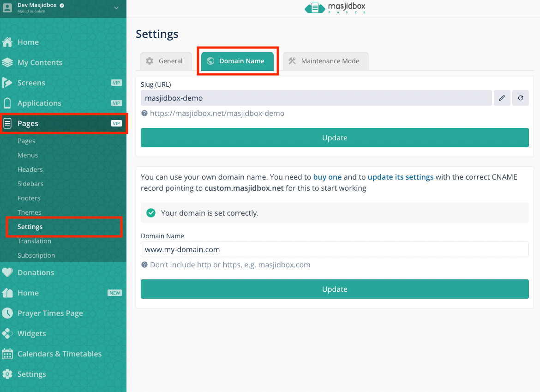Viewport: 540px width, 392px height.
Task: Expand the Dev Masjidbox account dropdown
Action: click(116, 7)
